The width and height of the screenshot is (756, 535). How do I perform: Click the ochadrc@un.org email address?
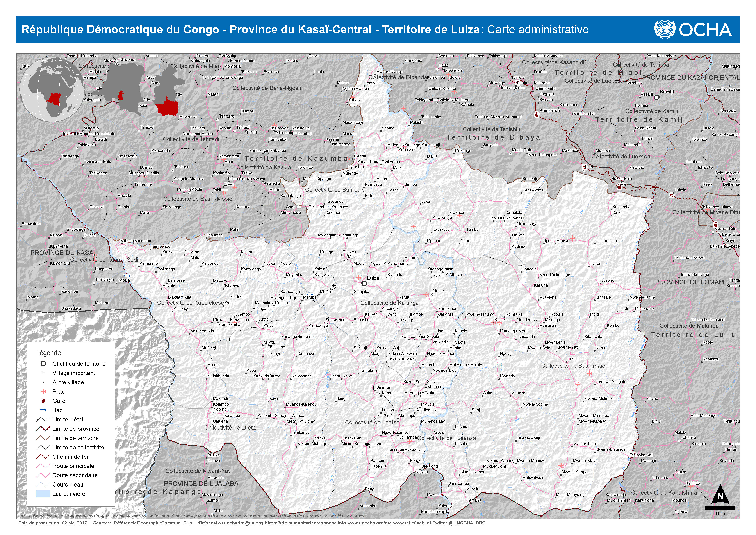[245, 523]
